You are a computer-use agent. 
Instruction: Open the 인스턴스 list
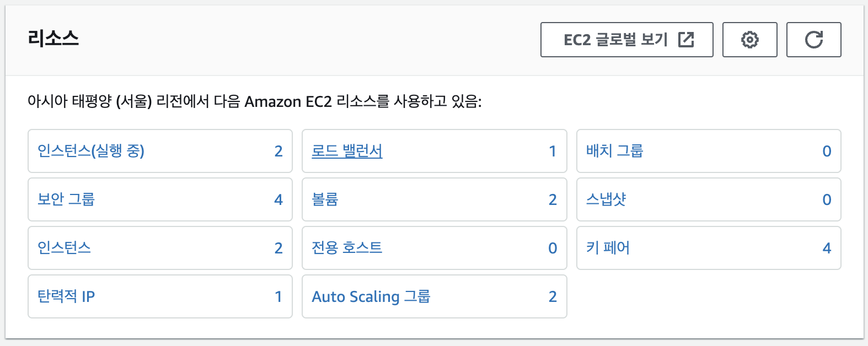pos(62,248)
